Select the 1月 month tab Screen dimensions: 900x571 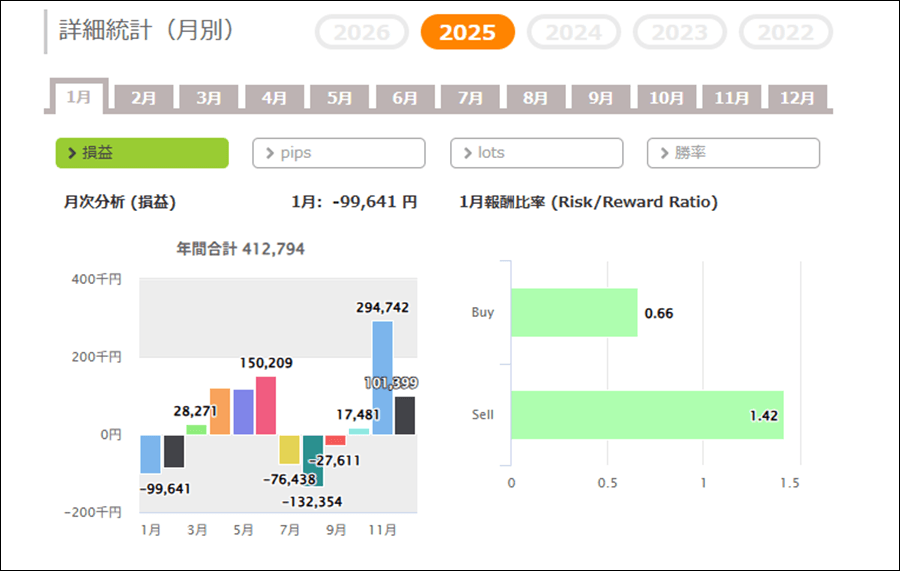click(x=78, y=97)
